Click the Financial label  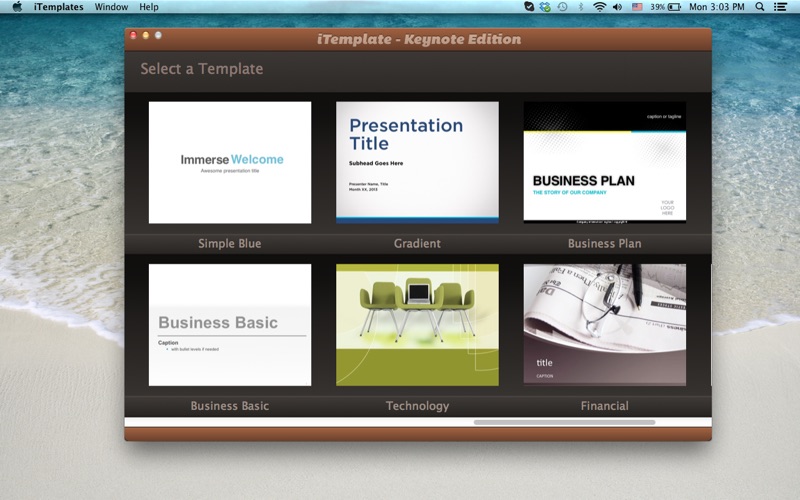pos(605,406)
